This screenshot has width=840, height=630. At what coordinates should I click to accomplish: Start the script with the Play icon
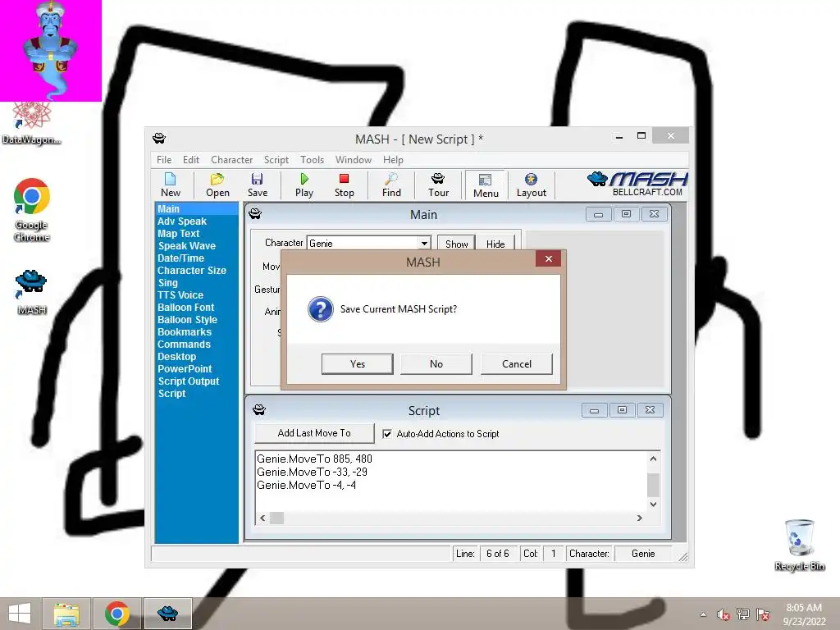pyautogui.click(x=304, y=185)
